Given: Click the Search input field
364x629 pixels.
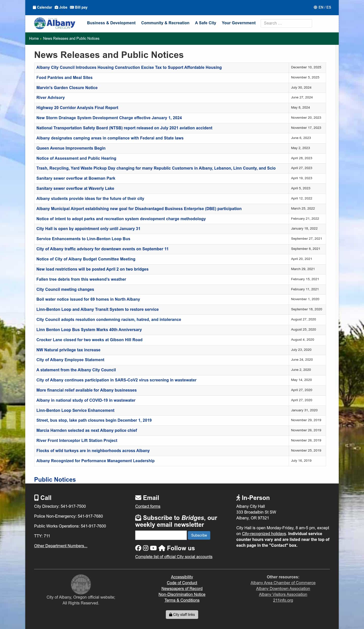Looking at the screenshot, I should [286, 23].
